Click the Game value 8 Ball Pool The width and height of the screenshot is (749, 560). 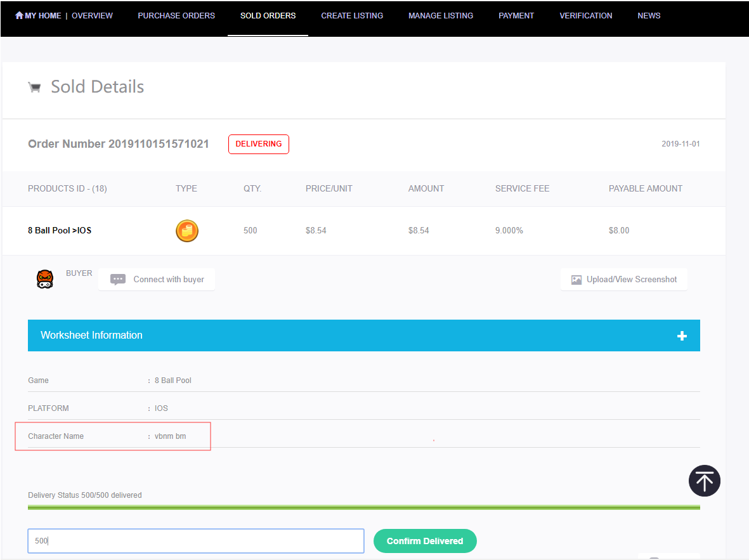tap(173, 381)
